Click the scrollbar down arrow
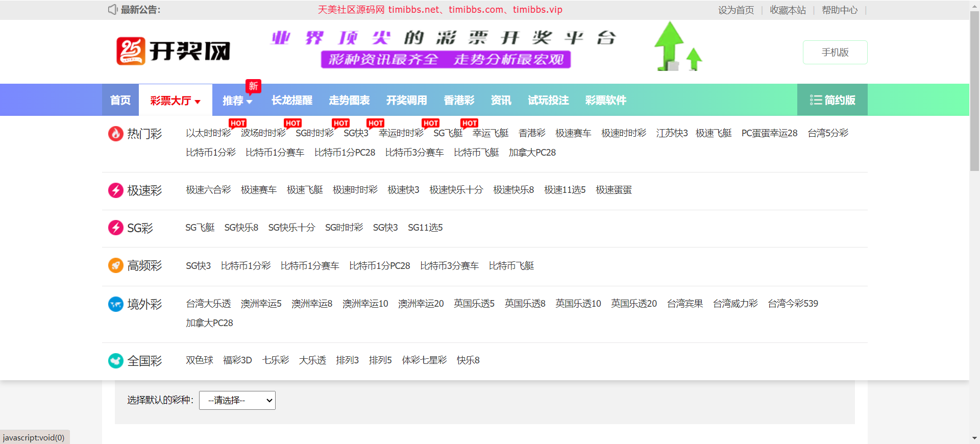Image resolution: width=980 pixels, height=444 pixels. pos(974,438)
